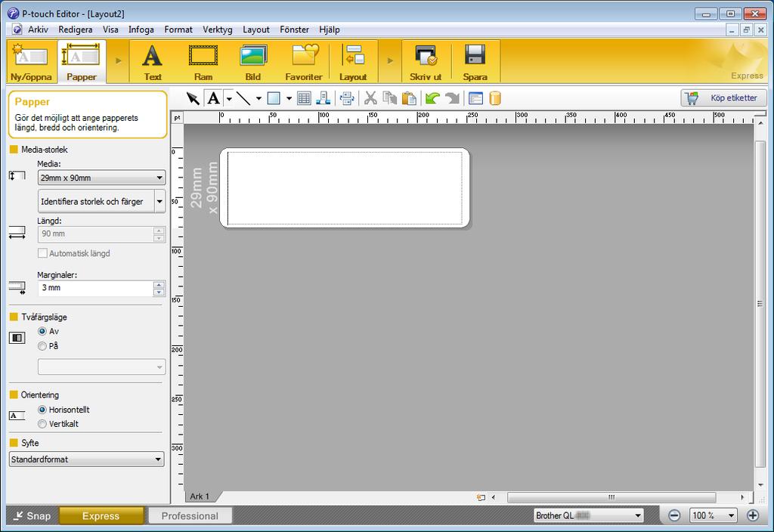Redo with the gray arrow icon
The height and width of the screenshot is (532, 774).
coord(452,98)
